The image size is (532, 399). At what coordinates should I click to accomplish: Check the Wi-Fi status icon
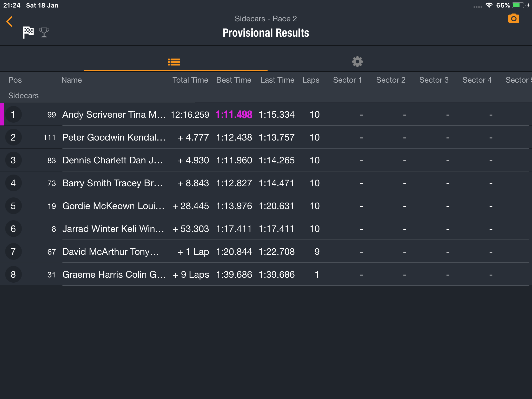[x=489, y=5]
